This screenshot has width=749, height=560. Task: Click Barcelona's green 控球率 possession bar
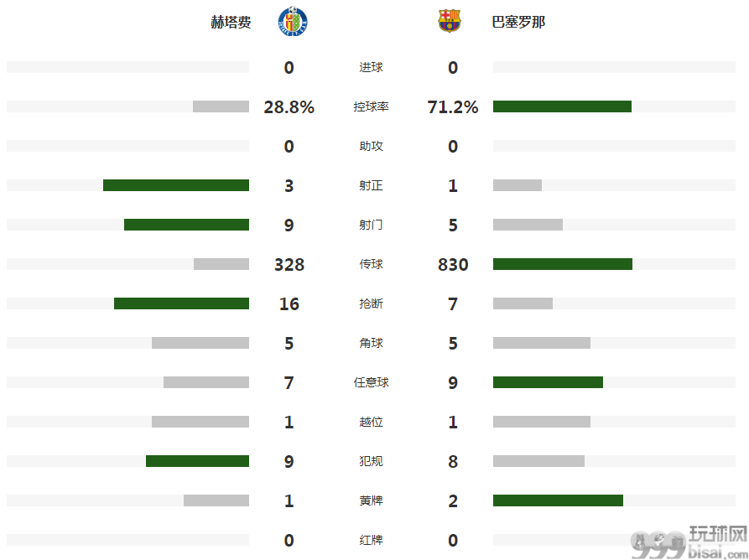coord(562,106)
